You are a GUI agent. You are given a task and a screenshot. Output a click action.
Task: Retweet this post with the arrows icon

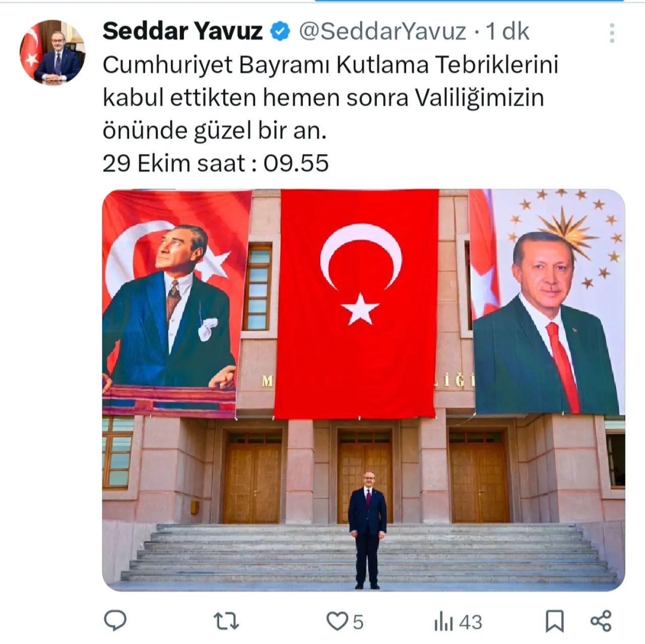coord(226,621)
